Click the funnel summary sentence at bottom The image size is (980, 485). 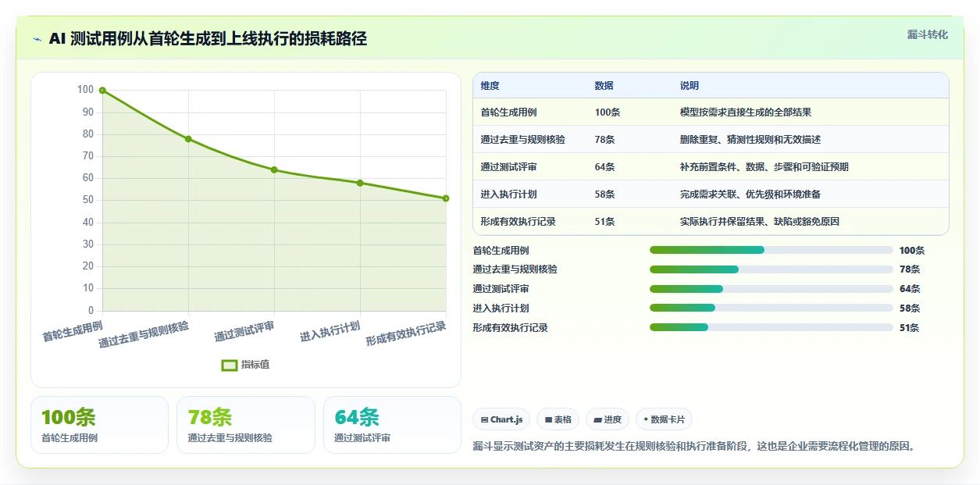[693, 447]
